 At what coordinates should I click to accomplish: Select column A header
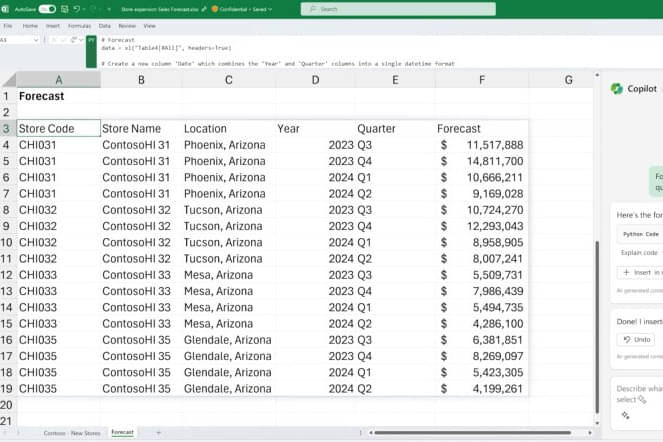click(x=58, y=80)
